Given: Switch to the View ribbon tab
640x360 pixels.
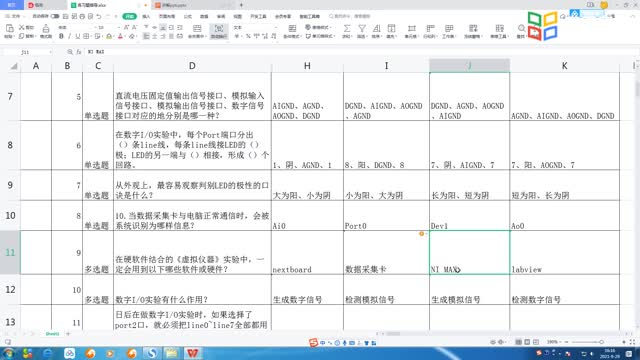Looking at the screenshot, I should click(x=238, y=16).
